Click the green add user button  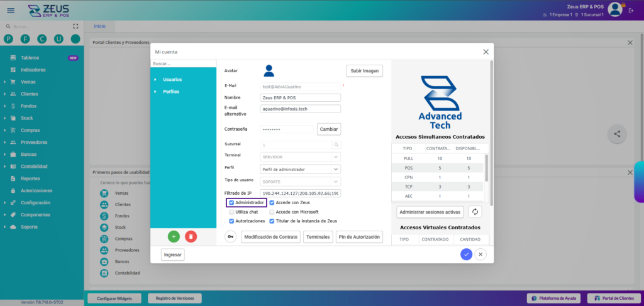pos(174,236)
